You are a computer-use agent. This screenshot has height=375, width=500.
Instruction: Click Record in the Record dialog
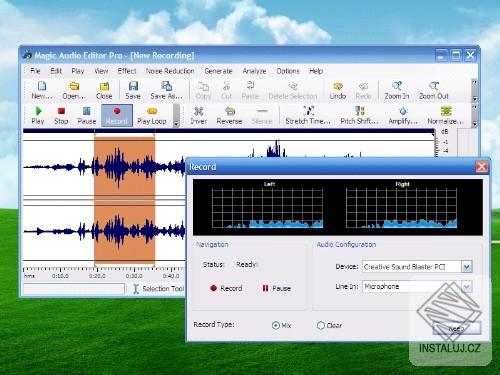pos(226,288)
